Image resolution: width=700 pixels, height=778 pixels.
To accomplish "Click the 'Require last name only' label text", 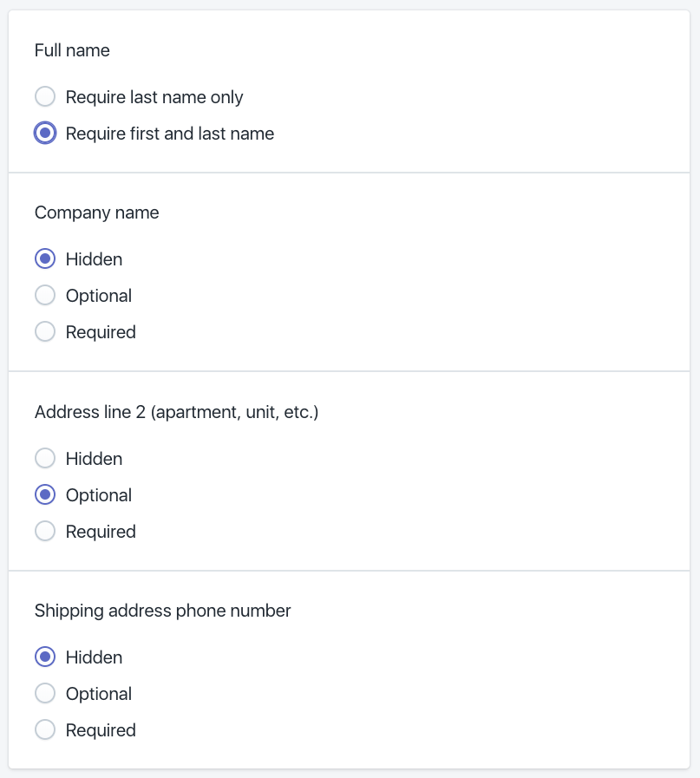I will [x=154, y=96].
